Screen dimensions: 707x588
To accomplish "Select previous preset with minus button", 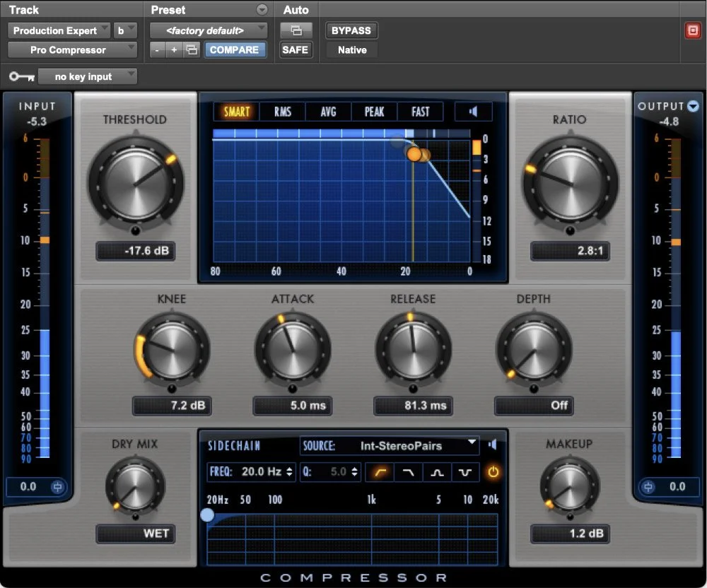I will tap(157, 49).
